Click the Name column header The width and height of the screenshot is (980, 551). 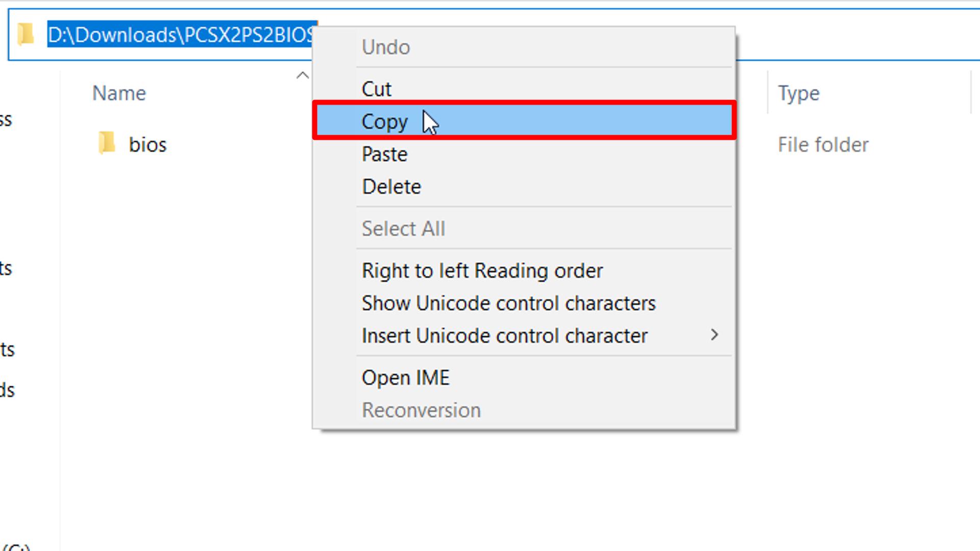coord(119,93)
